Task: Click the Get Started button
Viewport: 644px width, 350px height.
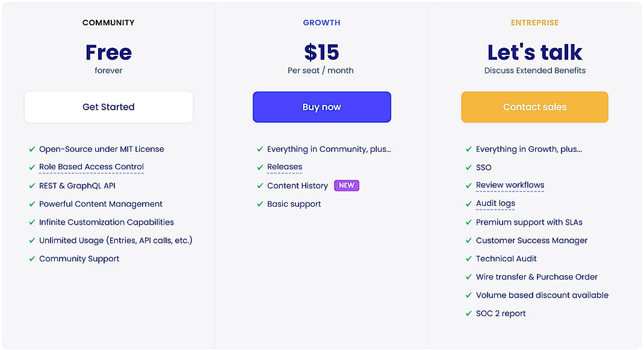Action: [108, 107]
